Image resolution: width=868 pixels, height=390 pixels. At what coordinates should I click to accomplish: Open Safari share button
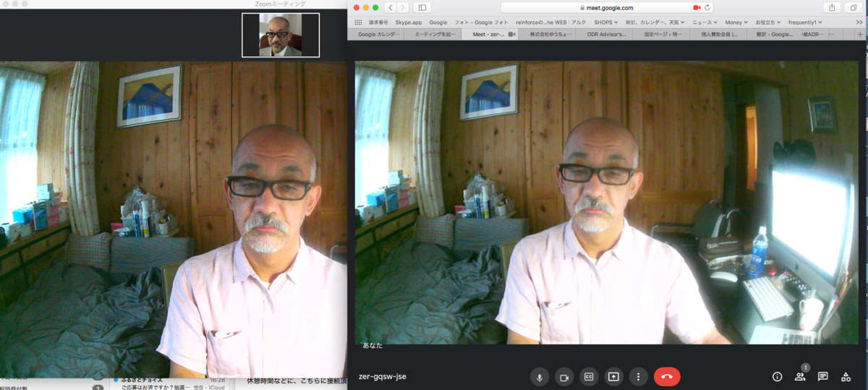coord(833,7)
